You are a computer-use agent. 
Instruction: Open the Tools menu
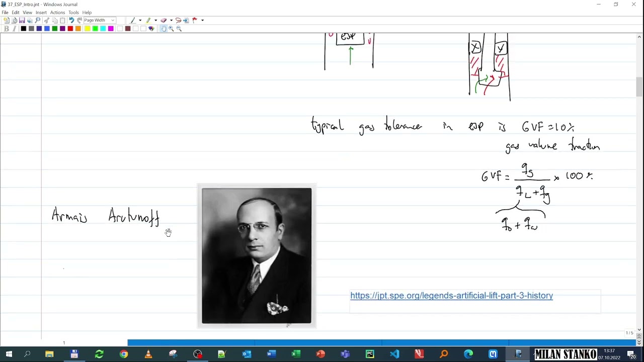click(x=73, y=13)
